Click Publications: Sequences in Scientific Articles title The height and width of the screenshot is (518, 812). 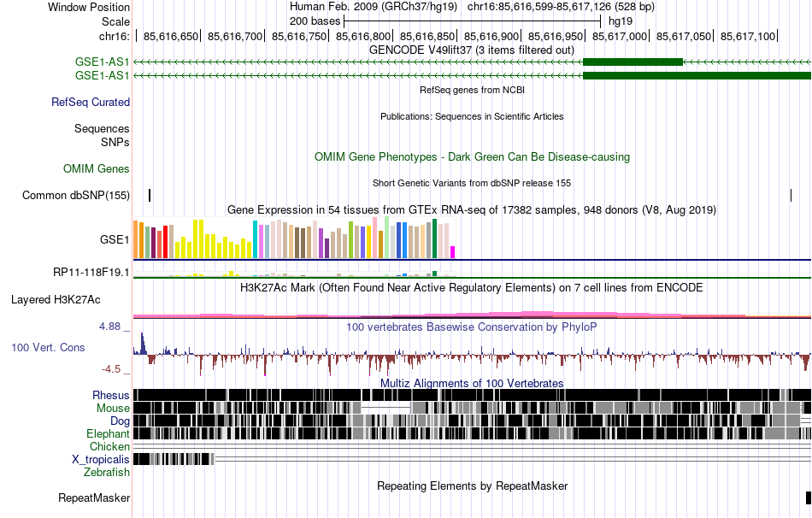[x=472, y=116]
